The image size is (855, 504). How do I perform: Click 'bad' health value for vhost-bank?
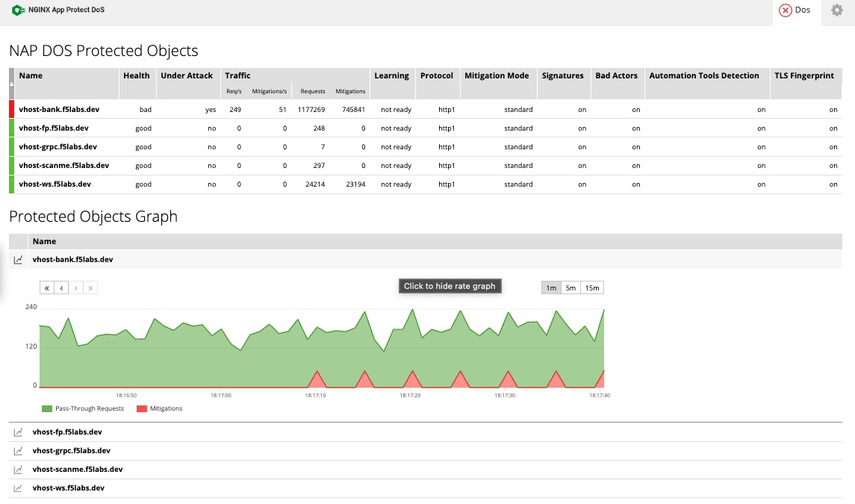click(146, 110)
